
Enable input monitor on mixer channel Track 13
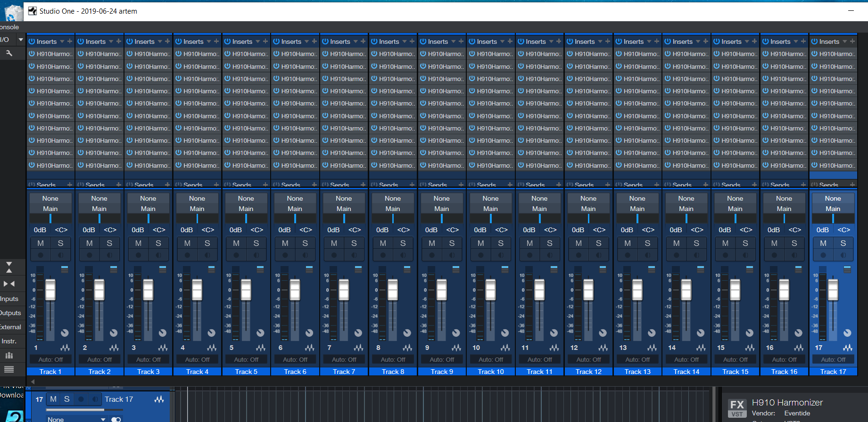click(647, 255)
